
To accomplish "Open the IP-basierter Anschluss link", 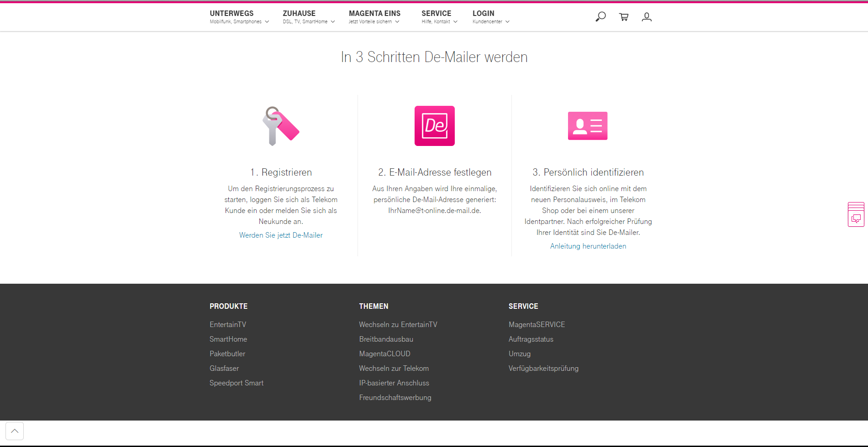I will [394, 383].
